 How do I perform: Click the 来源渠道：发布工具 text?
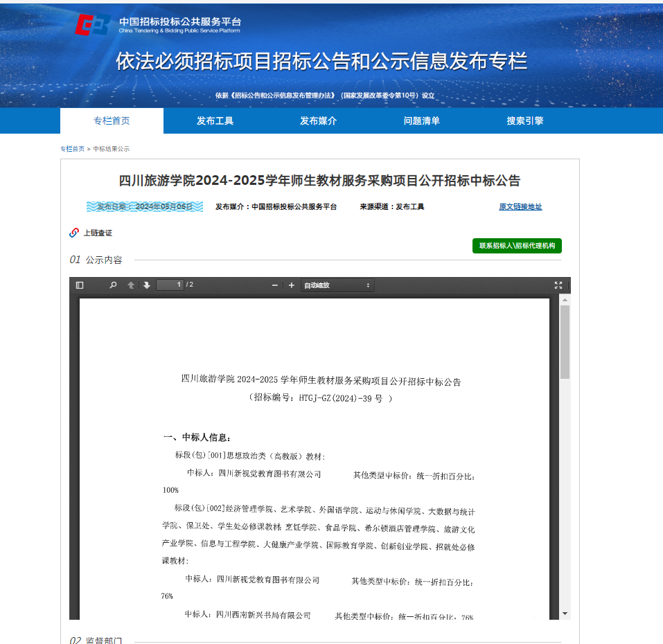pos(392,206)
